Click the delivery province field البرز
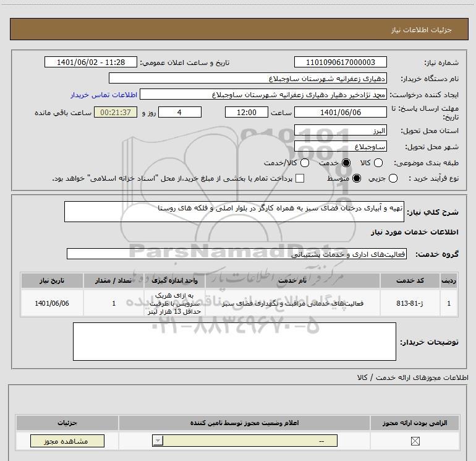This screenshot has width=476, height=461. click(340, 131)
